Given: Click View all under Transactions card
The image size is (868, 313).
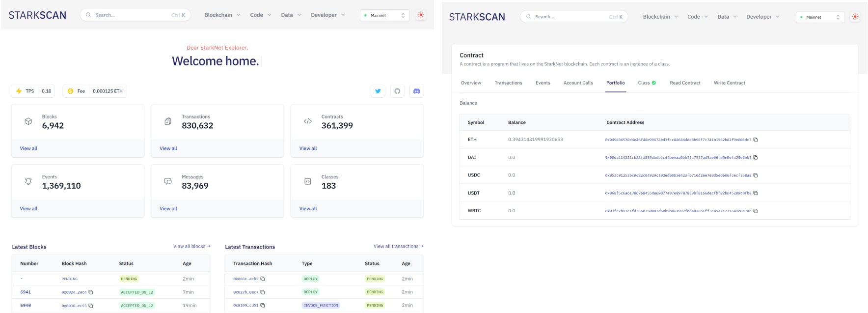Looking at the screenshot, I should pos(168,148).
